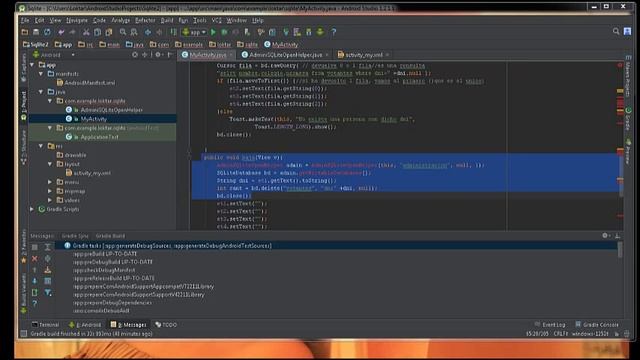640x360 pixels.
Task: Collapse the res folder
Action: click(x=41, y=146)
